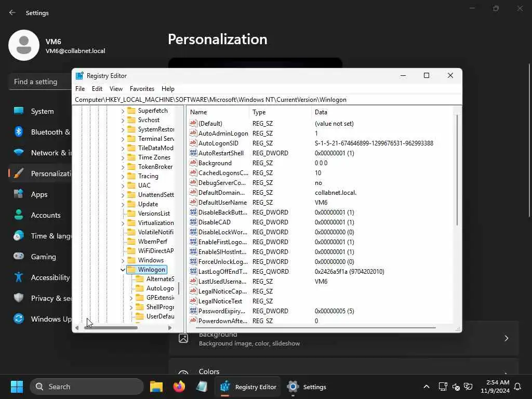
Task: Click the AutoLogonSID data S-1-5-21 value
Action: pos(374,143)
